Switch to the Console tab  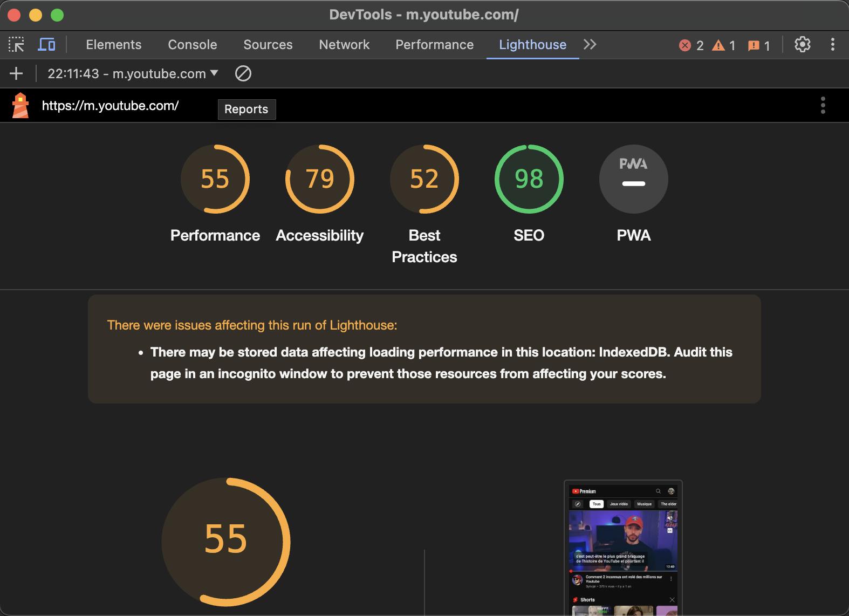193,45
